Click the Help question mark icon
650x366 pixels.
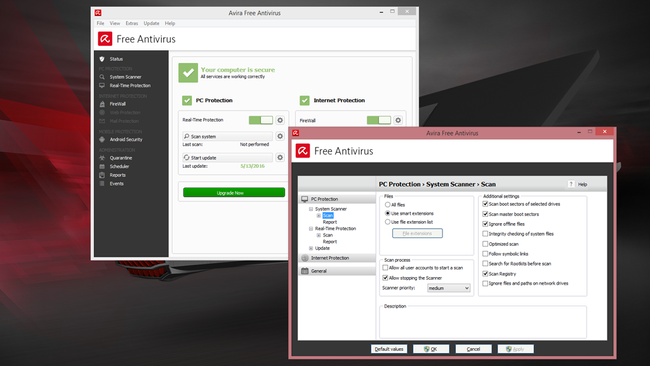tap(571, 184)
